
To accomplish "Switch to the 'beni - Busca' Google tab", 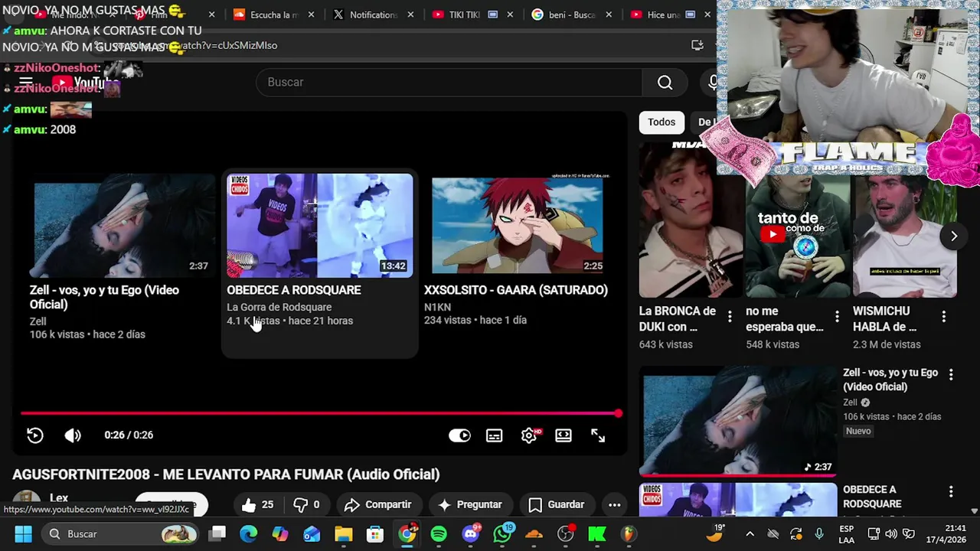I will (573, 15).
